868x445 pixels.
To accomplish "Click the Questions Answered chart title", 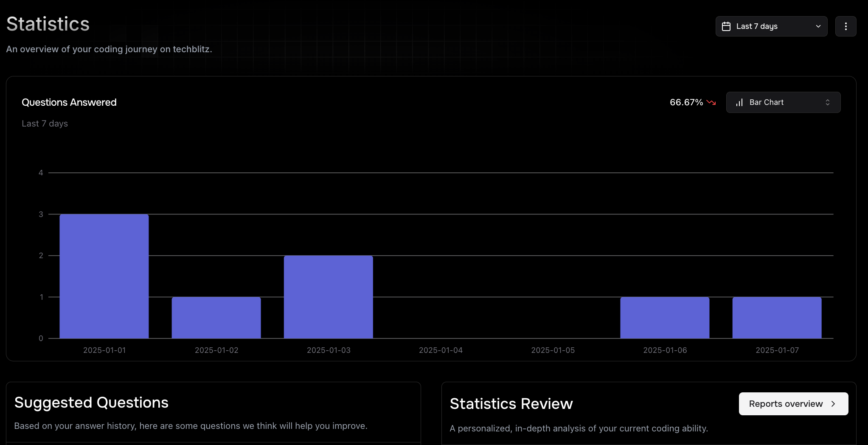I will click(x=69, y=102).
